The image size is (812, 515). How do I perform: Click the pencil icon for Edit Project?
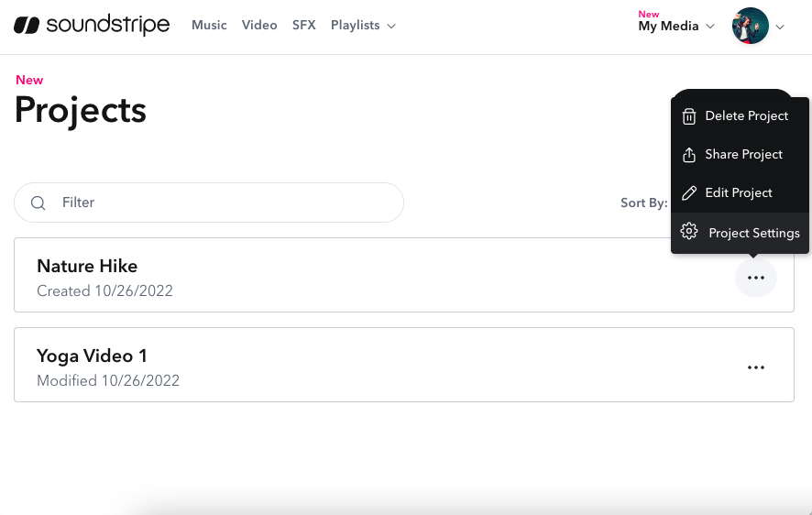click(689, 193)
